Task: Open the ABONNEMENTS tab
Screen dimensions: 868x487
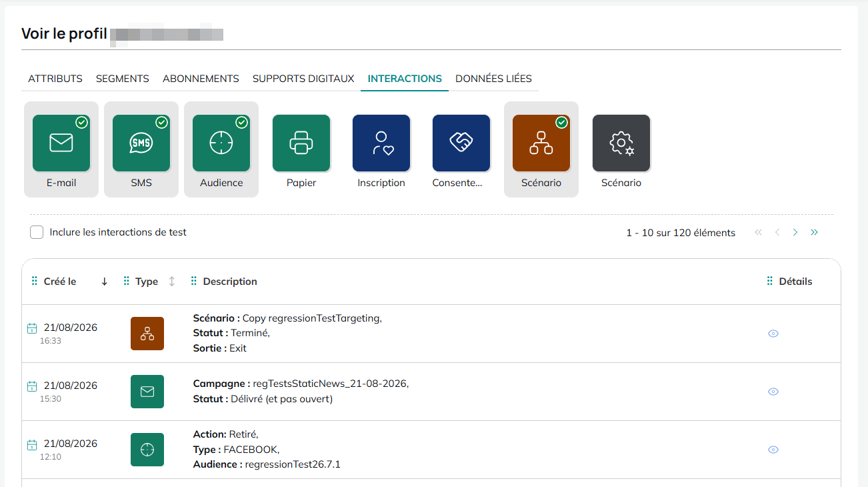Action: tap(201, 79)
